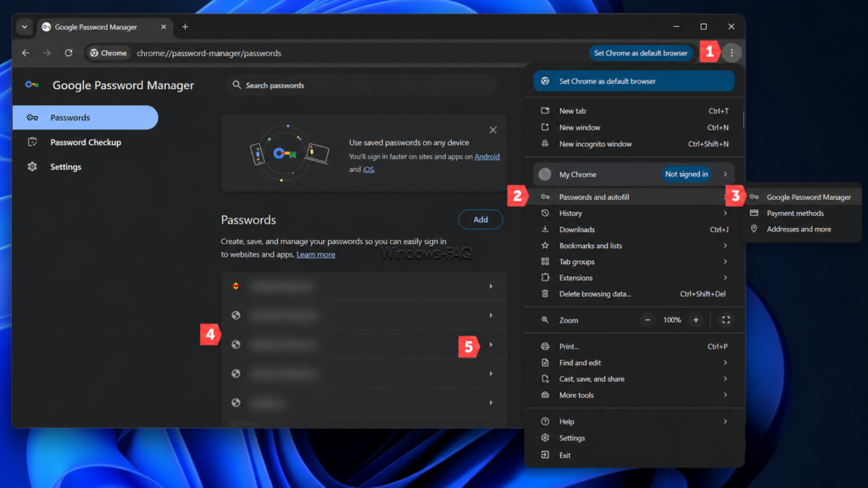Image resolution: width=868 pixels, height=488 pixels.
Task: Select Google Password Manager in submenu
Action: (802, 197)
